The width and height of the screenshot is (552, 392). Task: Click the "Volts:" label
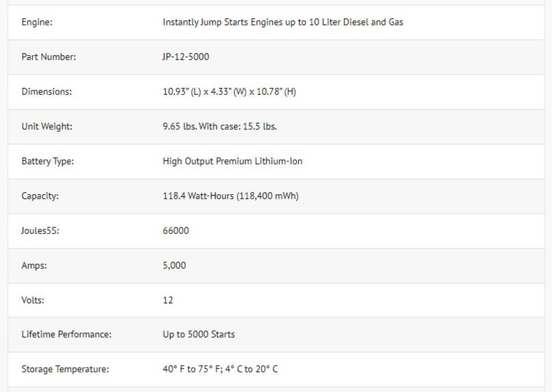coord(33,300)
